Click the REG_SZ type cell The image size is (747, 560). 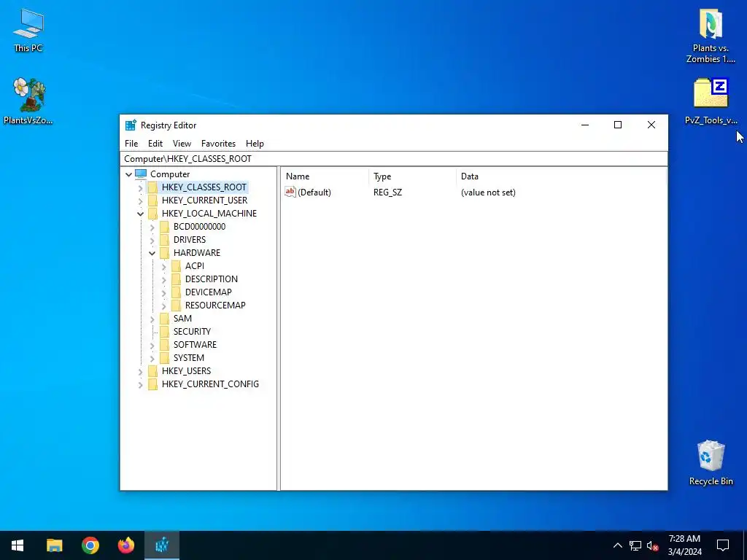pos(387,192)
